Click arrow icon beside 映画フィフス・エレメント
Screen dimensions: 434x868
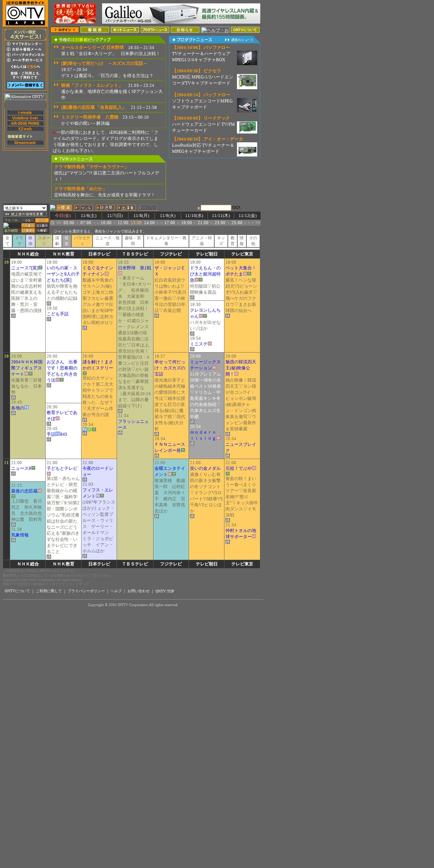point(56,85)
